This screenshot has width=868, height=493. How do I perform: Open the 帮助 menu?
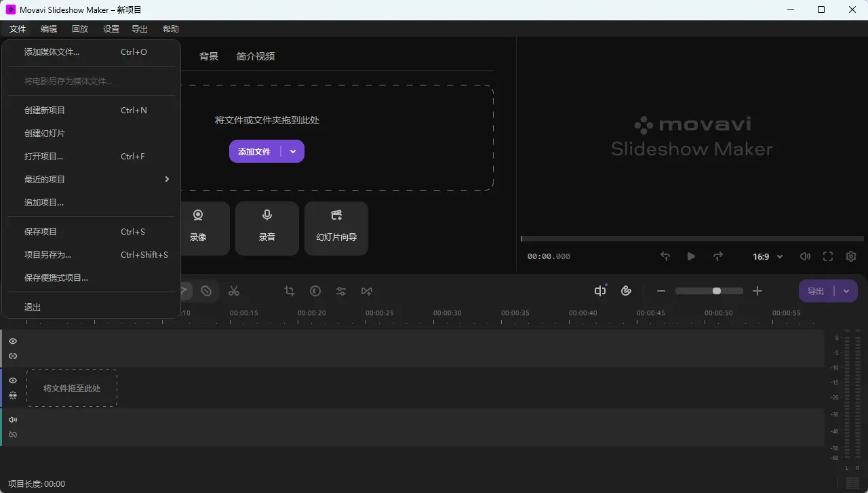click(171, 28)
